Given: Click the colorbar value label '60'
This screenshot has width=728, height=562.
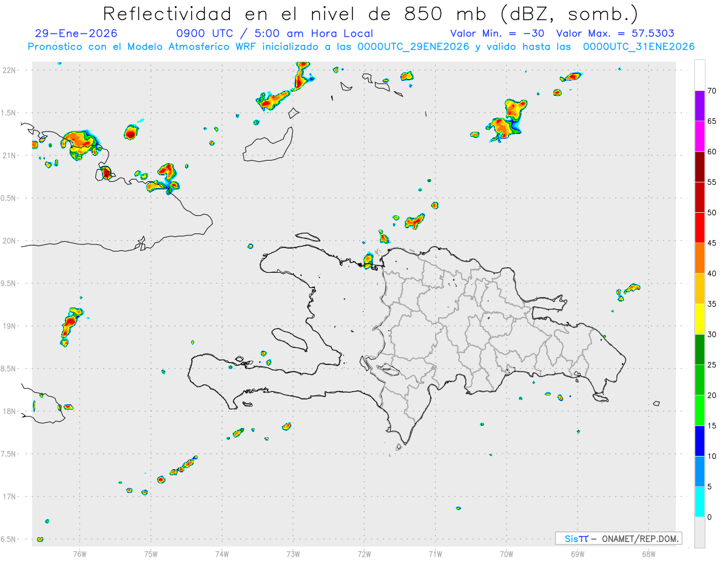Looking at the screenshot, I should tap(712, 152).
